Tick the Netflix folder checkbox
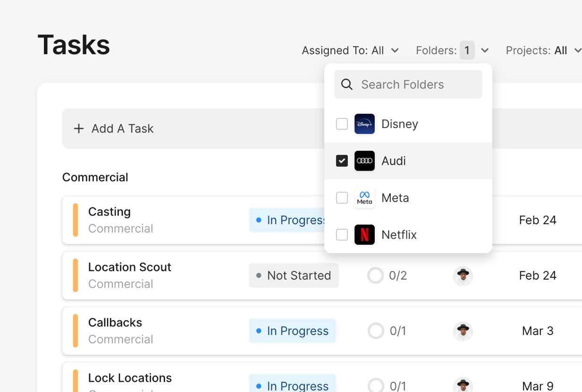This screenshot has height=392, width=582. point(342,234)
